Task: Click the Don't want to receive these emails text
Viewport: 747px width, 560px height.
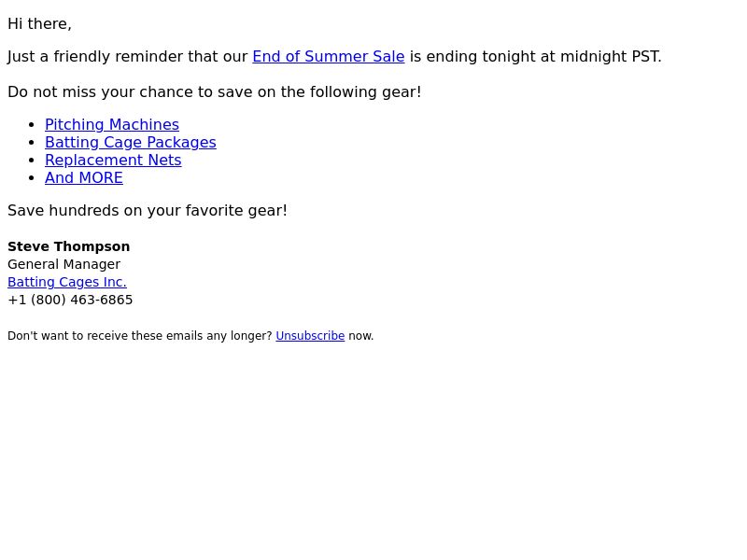Action: (140, 336)
